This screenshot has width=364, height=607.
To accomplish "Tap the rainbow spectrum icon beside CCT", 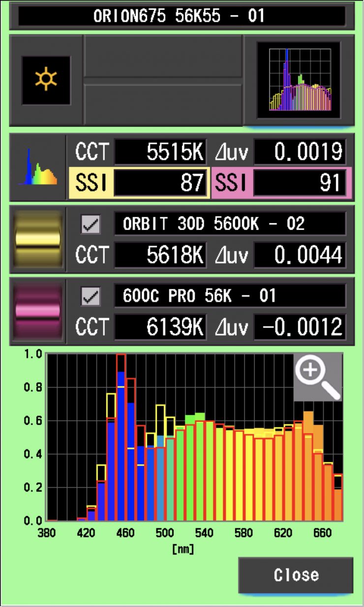I will (38, 168).
